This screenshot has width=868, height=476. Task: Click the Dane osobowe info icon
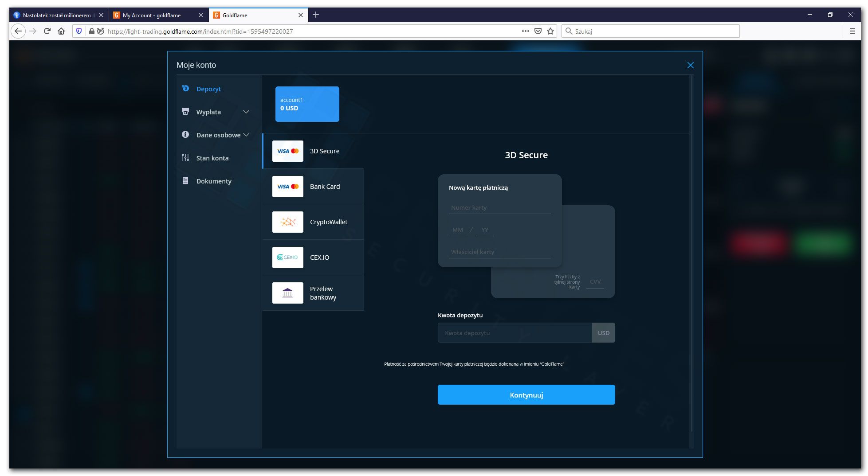[185, 135]
